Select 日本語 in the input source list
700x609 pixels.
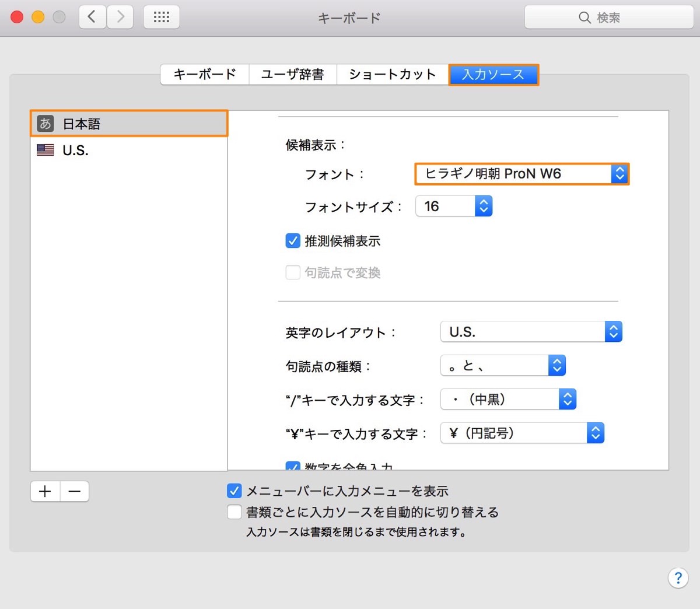click(129, 124)
